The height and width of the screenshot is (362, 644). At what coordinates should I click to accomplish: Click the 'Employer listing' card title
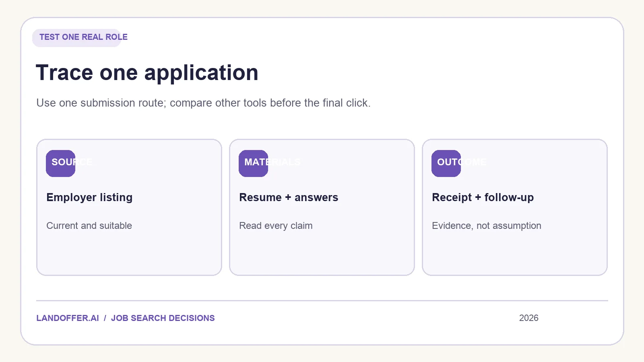point(89,197)
